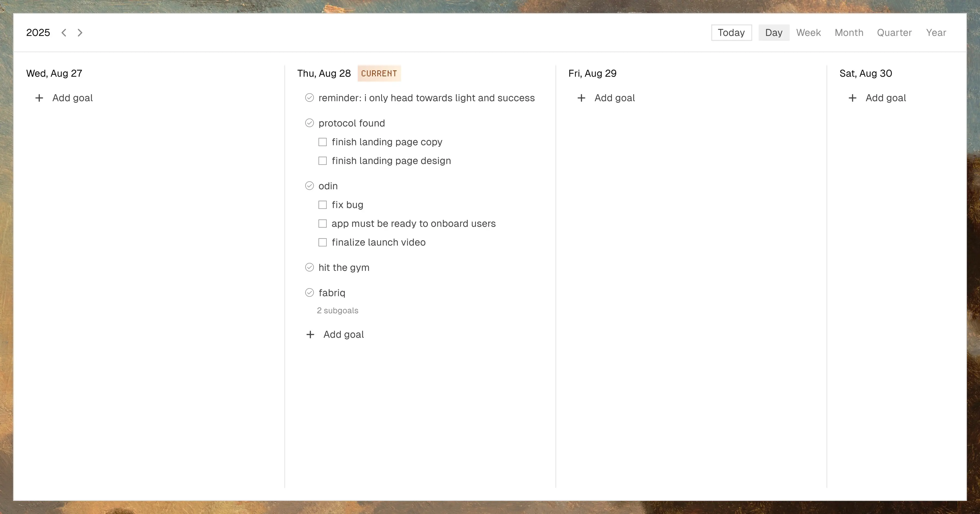Toggle 'app must be ready to onboard users' checkbox
The image size is (980, 514).
322,224
